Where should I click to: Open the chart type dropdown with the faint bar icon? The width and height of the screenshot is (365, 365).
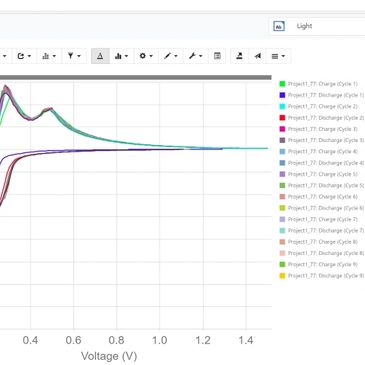(x=49, y=56)
